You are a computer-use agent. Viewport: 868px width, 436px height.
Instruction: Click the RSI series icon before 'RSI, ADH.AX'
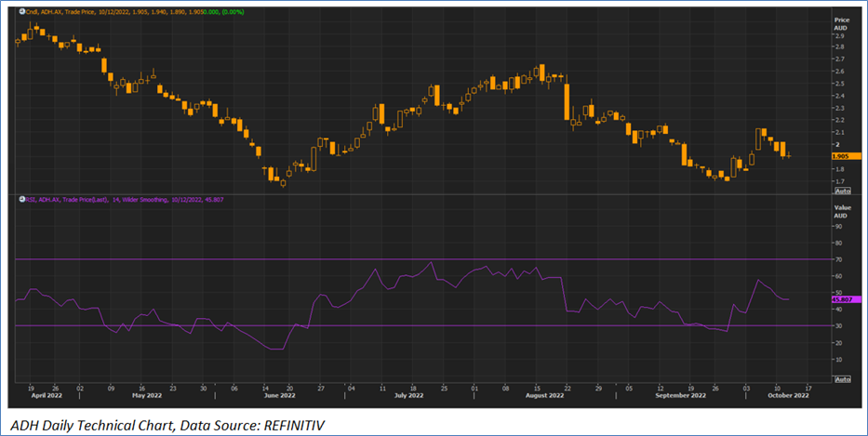click(22, 199)
